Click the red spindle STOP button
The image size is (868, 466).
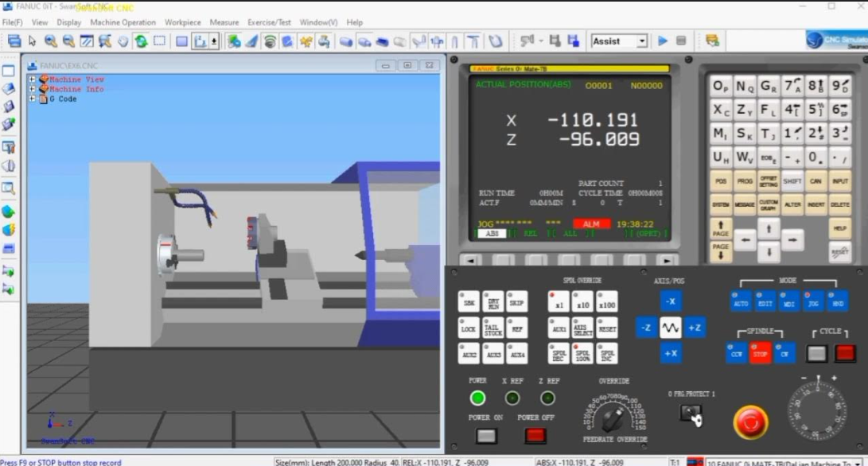click(x=760, y=354)
